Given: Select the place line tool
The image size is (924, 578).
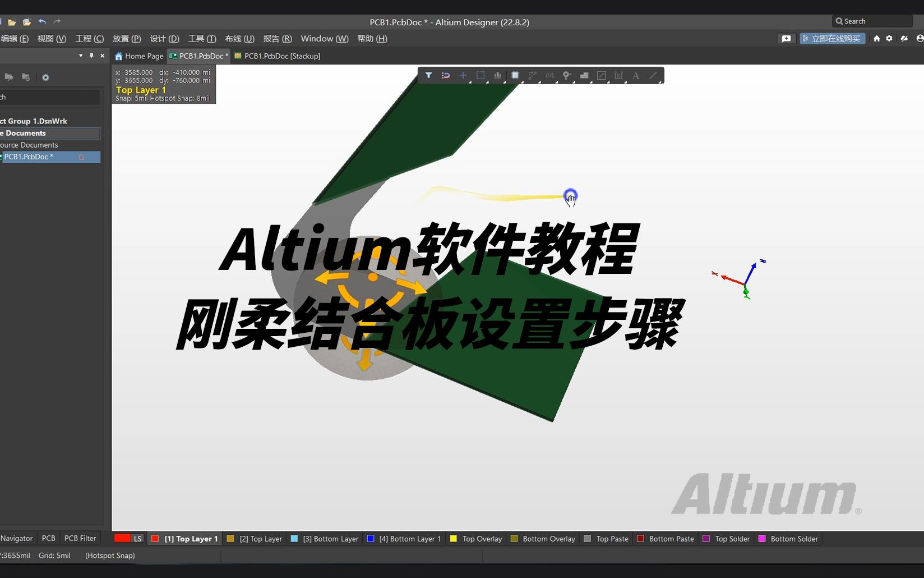Looking at the screenshot, I should click(653, 75).
